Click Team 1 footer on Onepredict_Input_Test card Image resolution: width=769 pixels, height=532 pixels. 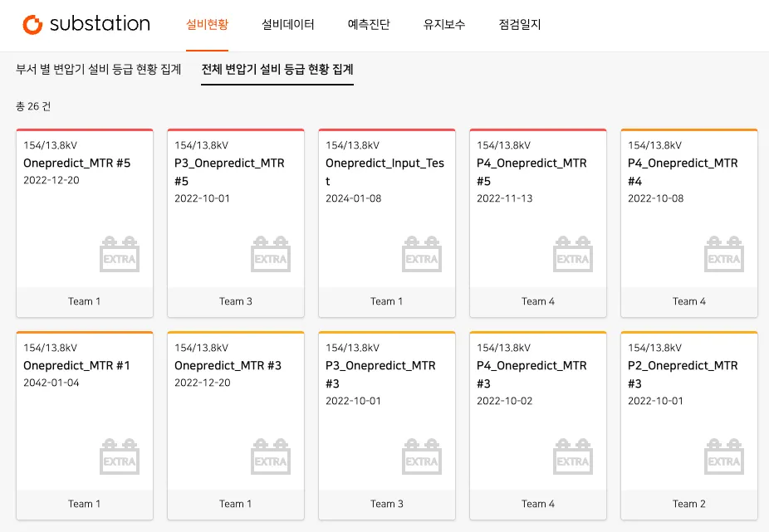point(387,301)
